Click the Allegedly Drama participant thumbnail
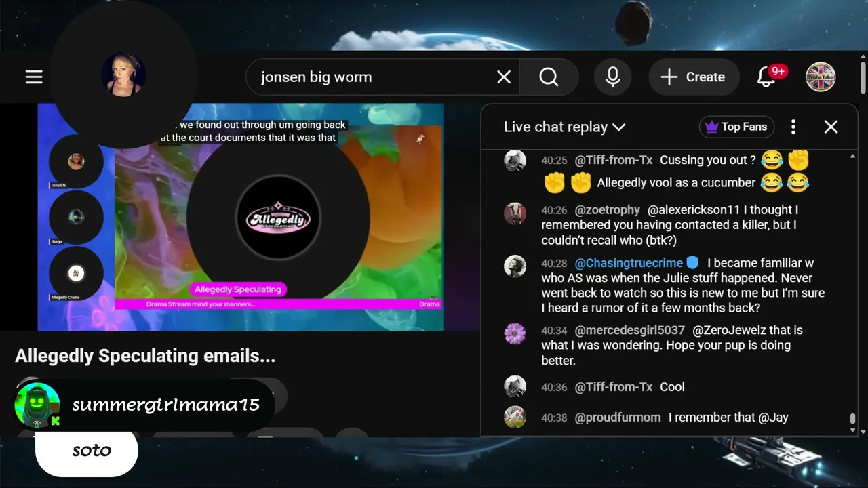The image size is (868, 488). (x=76, y=274)
